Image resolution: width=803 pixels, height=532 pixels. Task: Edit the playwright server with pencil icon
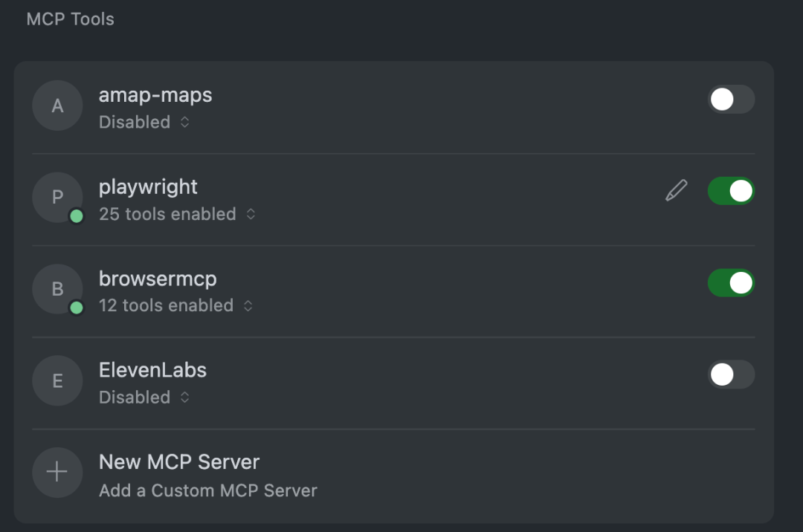coord(676,191)
